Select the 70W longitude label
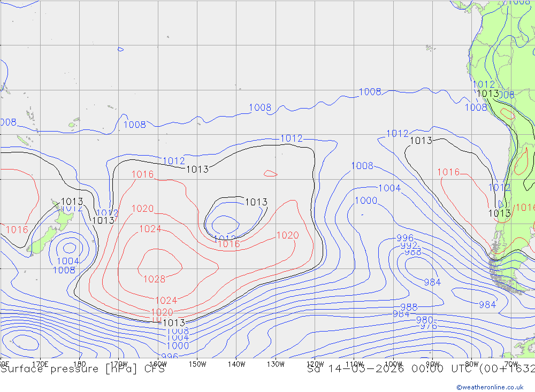Screen dimensions: 535x392 [511, 364]
